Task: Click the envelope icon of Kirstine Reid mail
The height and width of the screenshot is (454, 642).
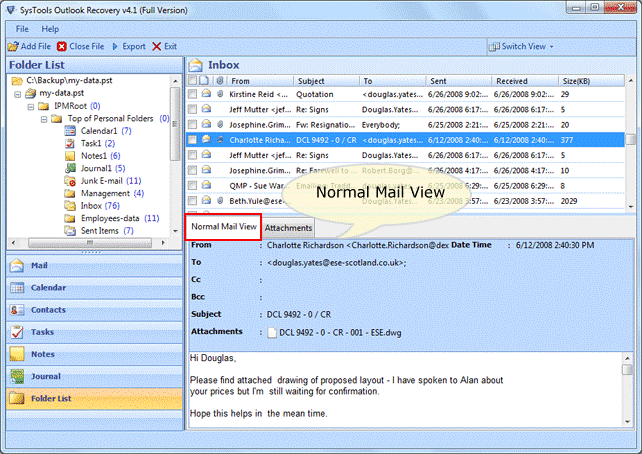Action: point(206,94)
